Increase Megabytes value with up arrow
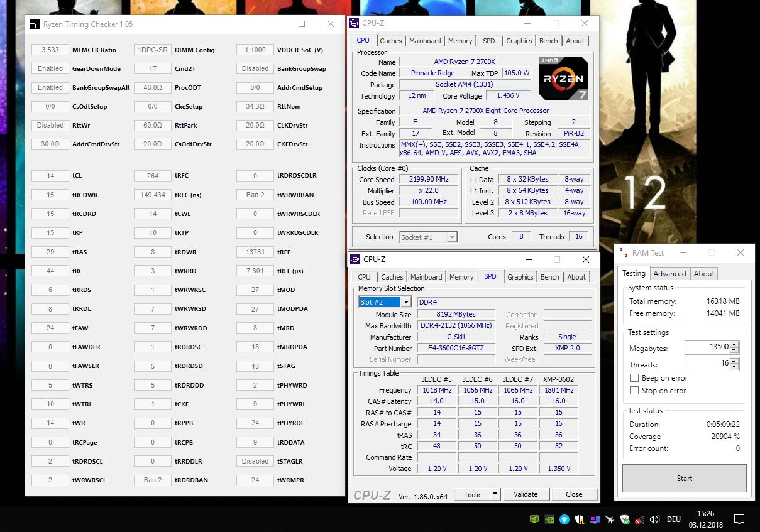The image size is (760, 532). [x=735, y=344]
